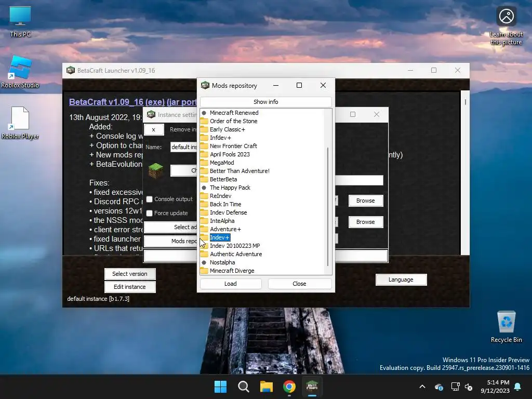The height and width of the screenshot is (399, 532).
Task: Open the This PC desktop icon
Action: [20, 22]
